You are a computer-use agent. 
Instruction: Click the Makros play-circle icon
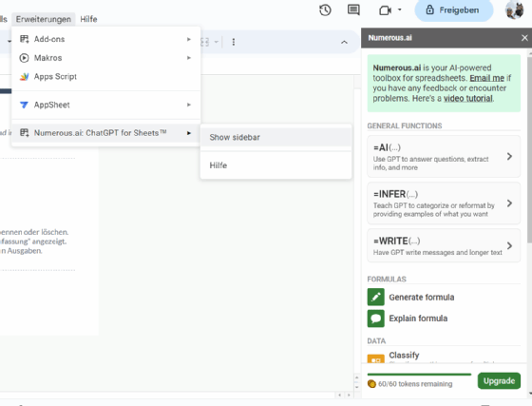pyautogui.click(x=24, y=58)
